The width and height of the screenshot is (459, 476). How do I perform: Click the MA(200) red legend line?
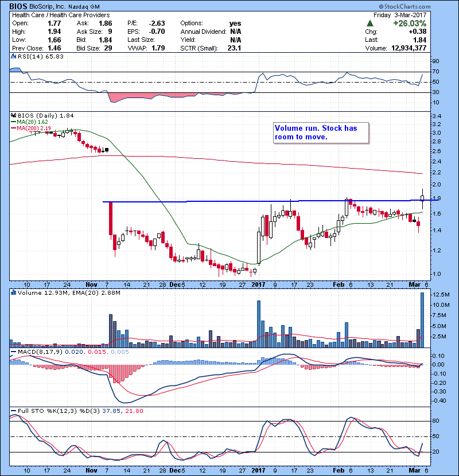(x=13, y=128)
